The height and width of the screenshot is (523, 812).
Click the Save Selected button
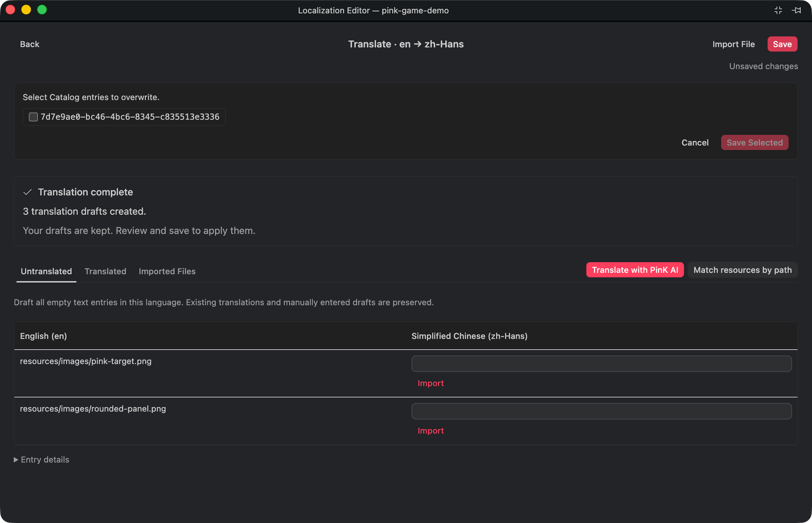(x=755, y=143)
